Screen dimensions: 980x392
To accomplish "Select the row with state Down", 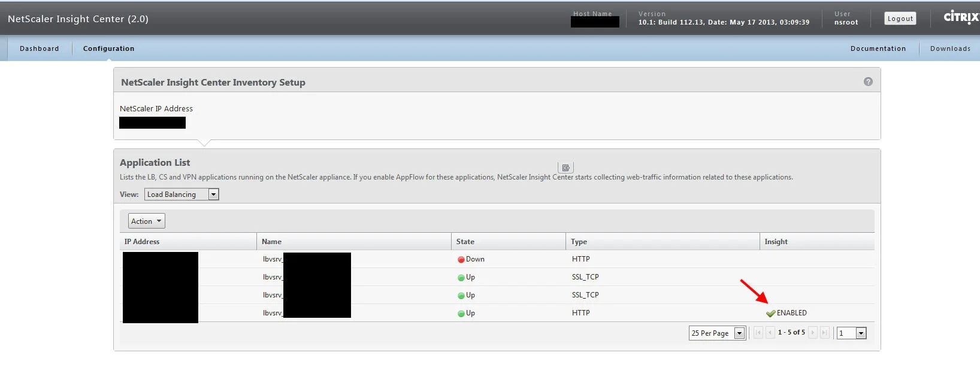I will point(497,259).
